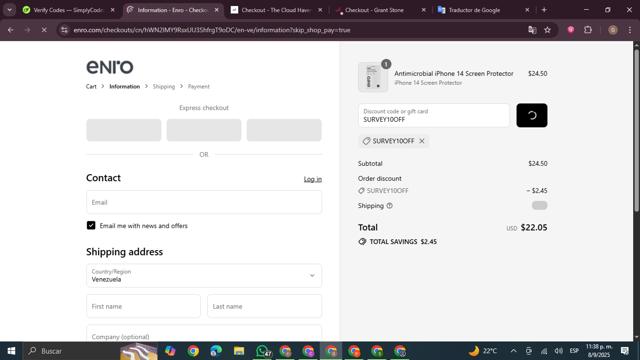Click the TOTAL SAVINGS $2.45 text
Viewport: 640px width, 360px height.
point(403,242)
